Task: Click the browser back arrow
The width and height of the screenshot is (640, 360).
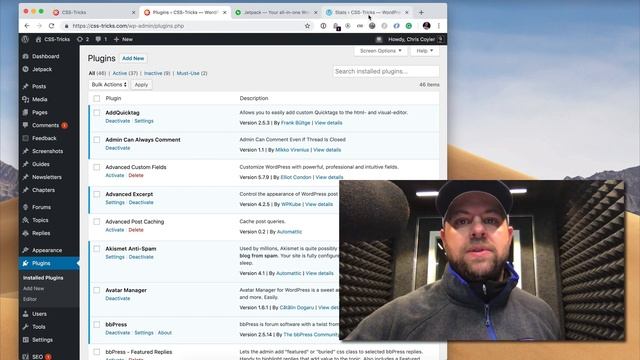Action: 27,26
